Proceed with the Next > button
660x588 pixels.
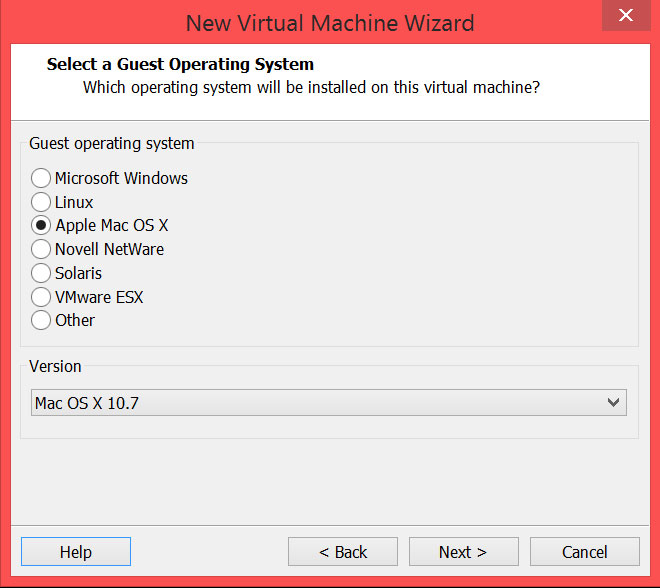(x=463, y=552)
